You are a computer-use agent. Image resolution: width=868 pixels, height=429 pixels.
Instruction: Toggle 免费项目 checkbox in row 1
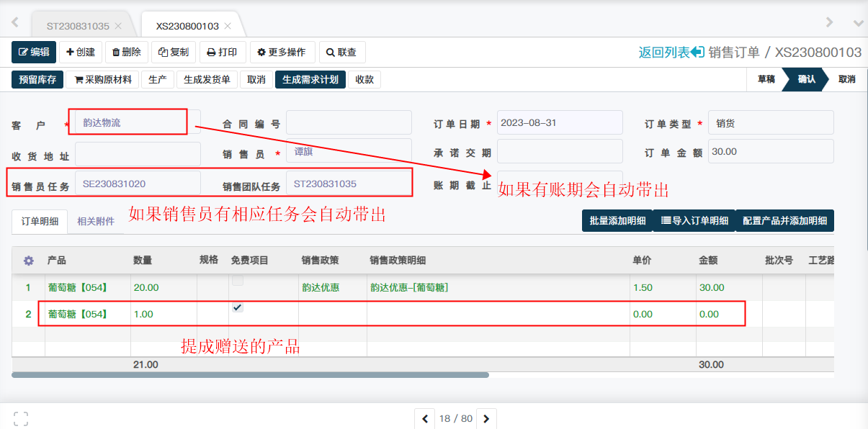click(237, 281)
